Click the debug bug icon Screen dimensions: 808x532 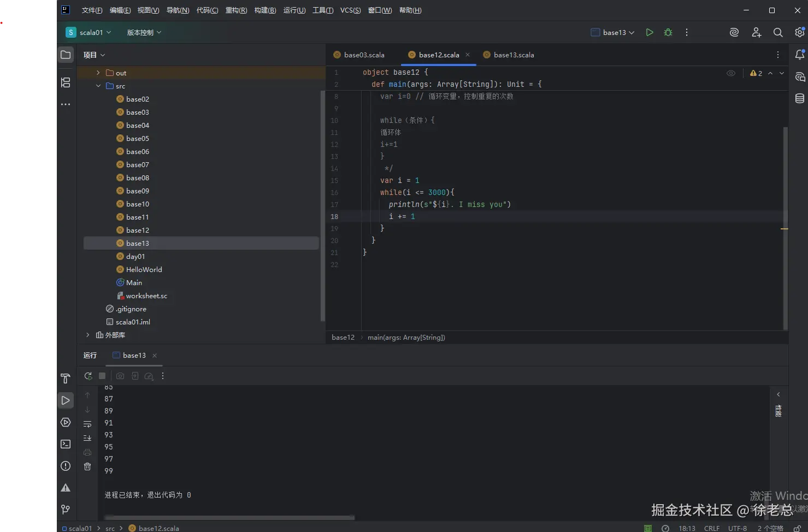(668, 33)
